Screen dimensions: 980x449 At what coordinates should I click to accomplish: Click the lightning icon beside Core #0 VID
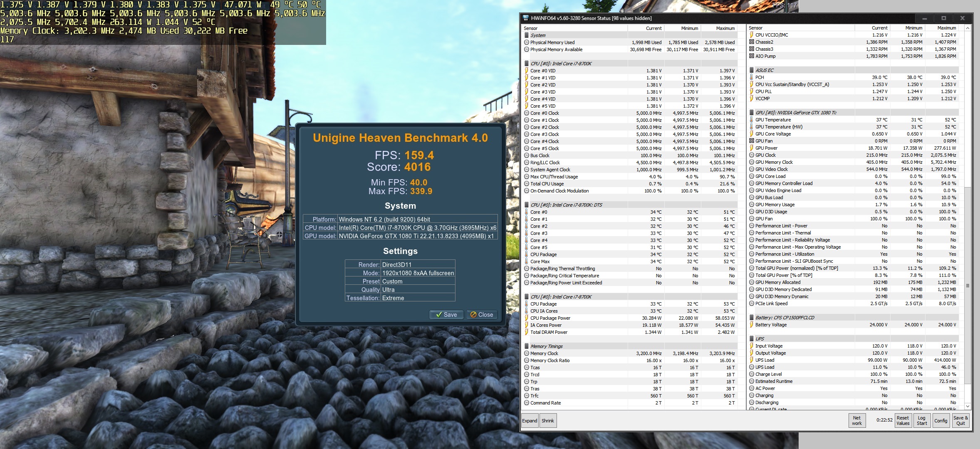[527, 71]
